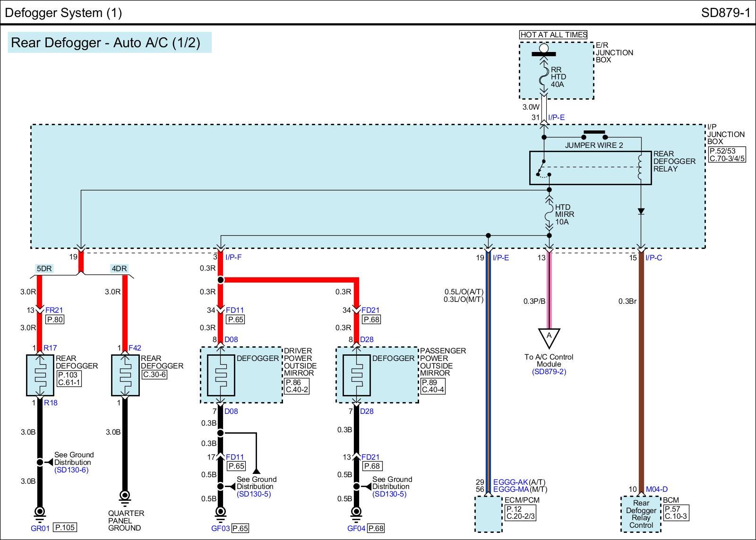Click the P.105 reference box
This screenshot has height=540, width=756.
[65, 527]
